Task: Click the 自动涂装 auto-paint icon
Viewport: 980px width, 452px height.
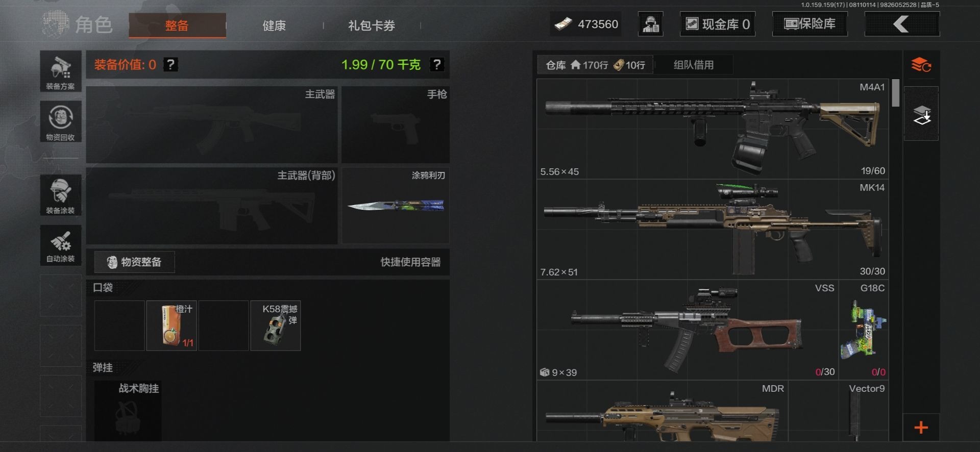Action: (x=61, y=245)
